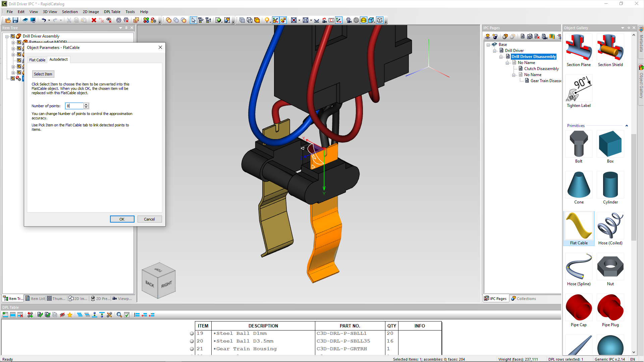The image size is (644, 362).
Task: Edit the Number of points input field
Action: (75, 106)
